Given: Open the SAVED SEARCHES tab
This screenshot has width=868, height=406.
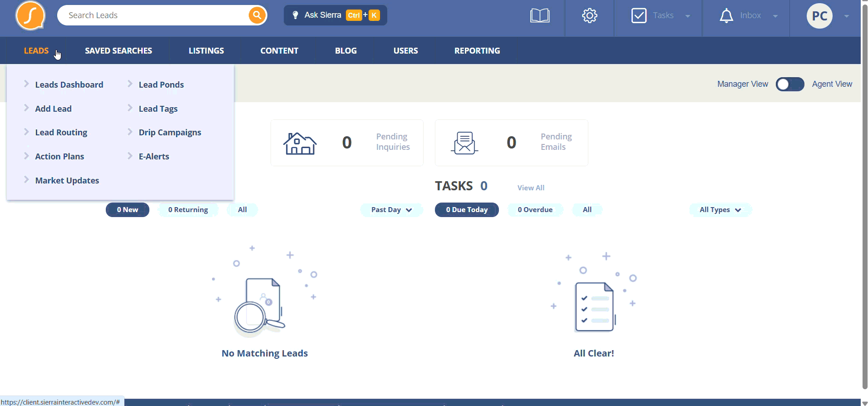Looking at the screenshot, I should 118,50.
